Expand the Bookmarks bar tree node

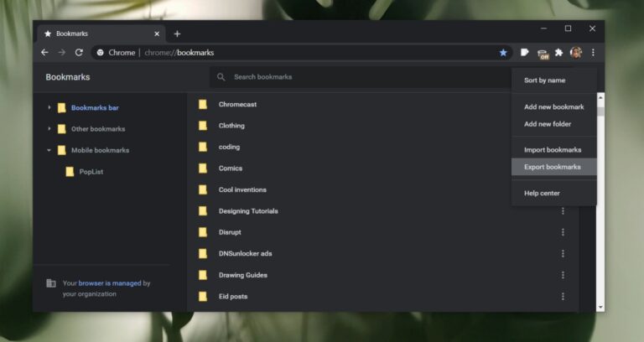pyautogui.click(x=49, y=107)
